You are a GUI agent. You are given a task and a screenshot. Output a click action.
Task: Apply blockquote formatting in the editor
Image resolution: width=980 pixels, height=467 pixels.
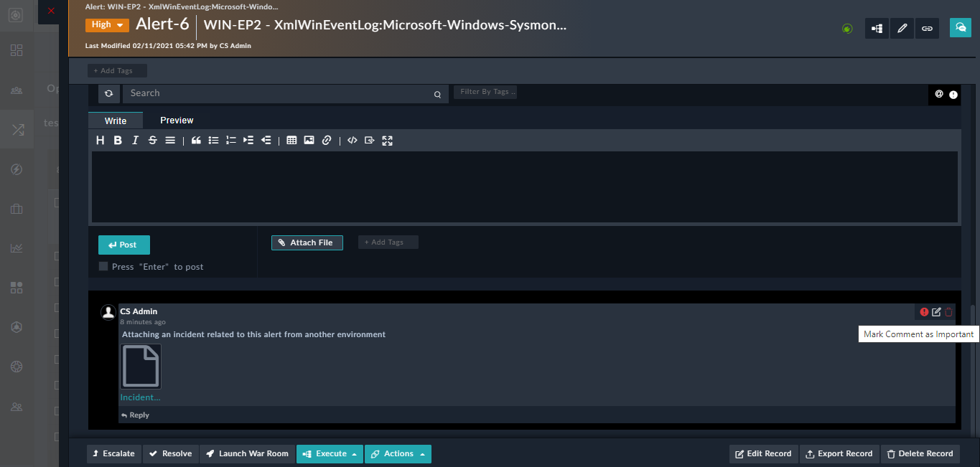click(x=195, y=140)
